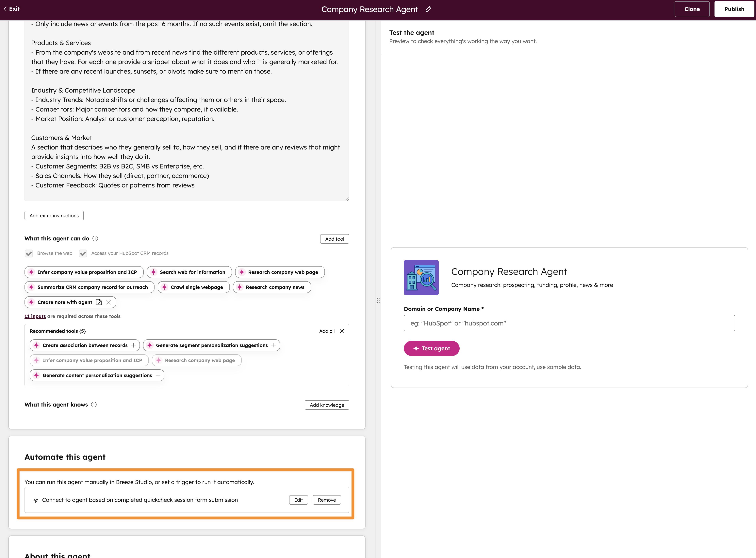Click "Add all" in Recommended tools
This screenshot has height=558, width=756.
[x=326, y=331]
